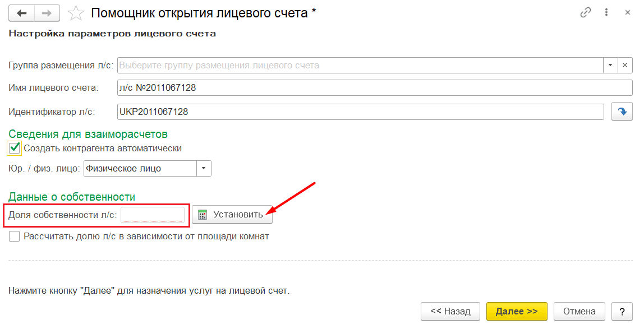Open the Юр. / физ. лицо dropdown arrow
This screenshot has height=329, width=644.
point(204,169)
